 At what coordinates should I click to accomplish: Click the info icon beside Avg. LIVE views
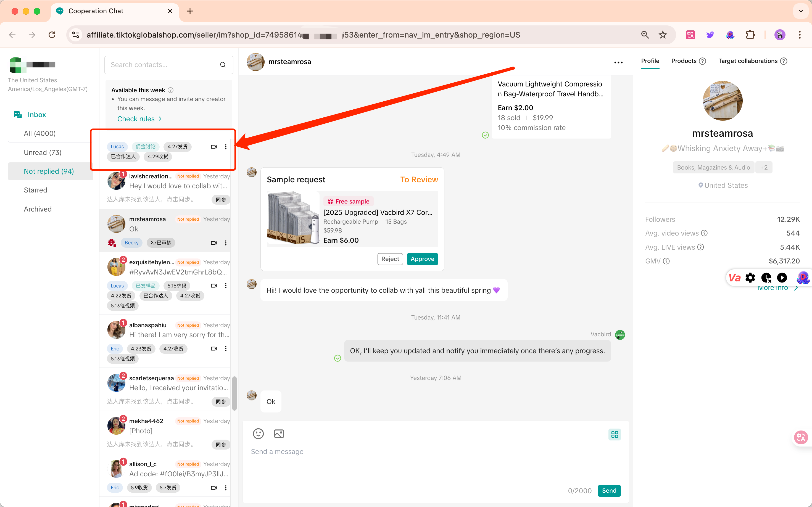[701, 247]
